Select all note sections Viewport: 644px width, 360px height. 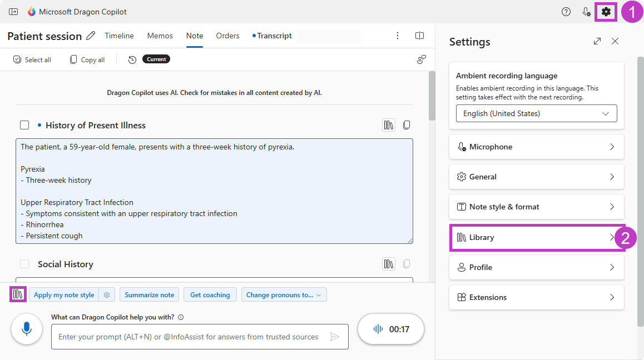coord(32,59)
